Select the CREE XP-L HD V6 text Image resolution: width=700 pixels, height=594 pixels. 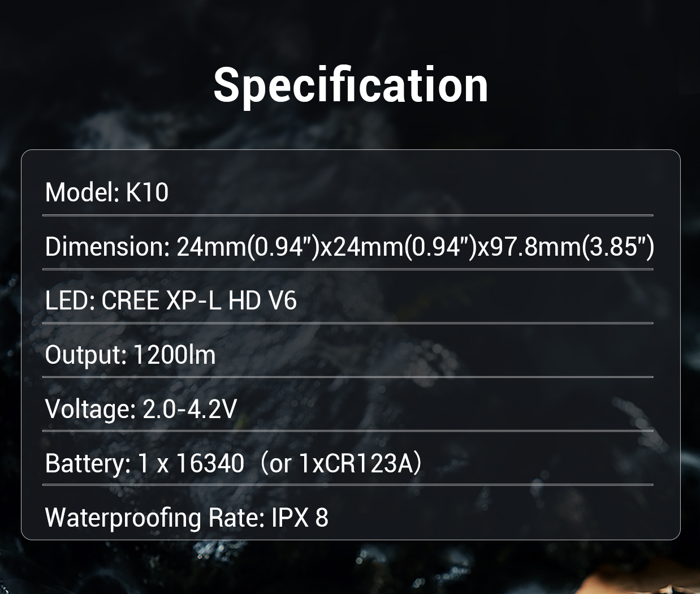[199, 300]
